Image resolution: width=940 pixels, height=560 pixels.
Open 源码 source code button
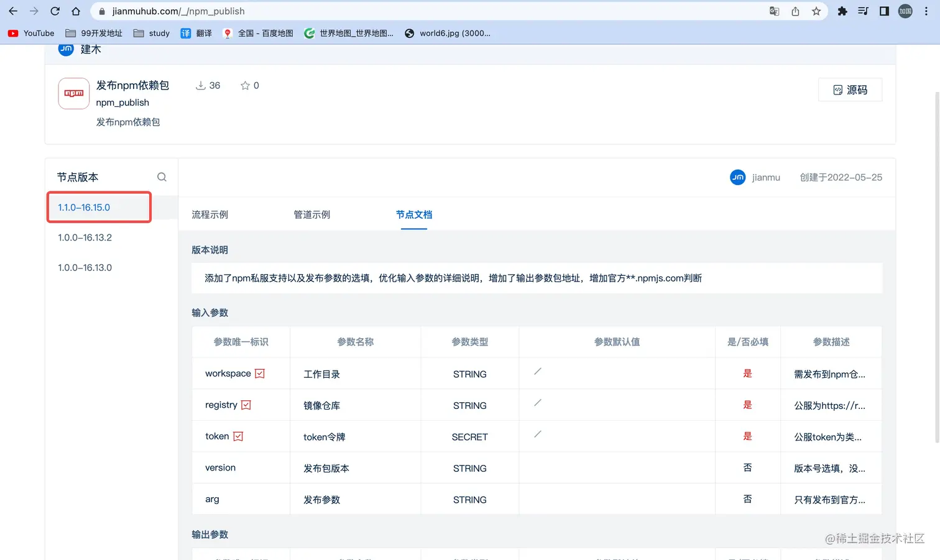pos(850,90)
